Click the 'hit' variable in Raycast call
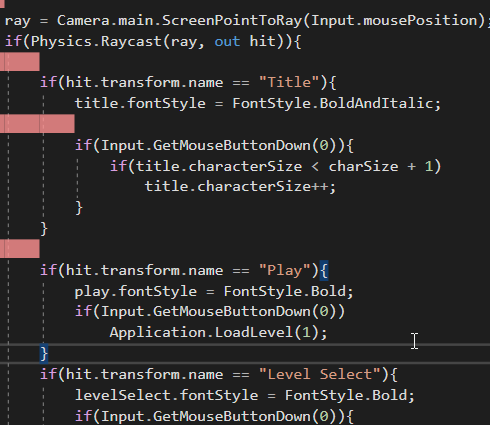 (263, 42)
